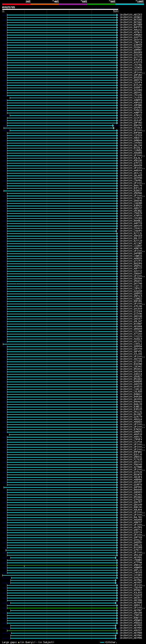Select the UniRef100_Q7X9L9 label
The height and width of the screenshot is (644, 146).
131,128
